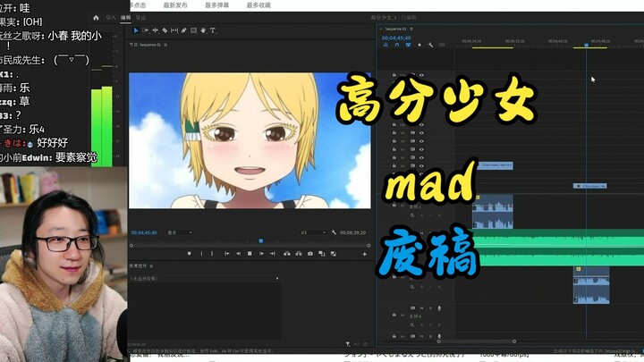The width and height of the screenshot is (644, 362).
Task: Select the Track Select Forward tool
Action: [x=146, y=30]
